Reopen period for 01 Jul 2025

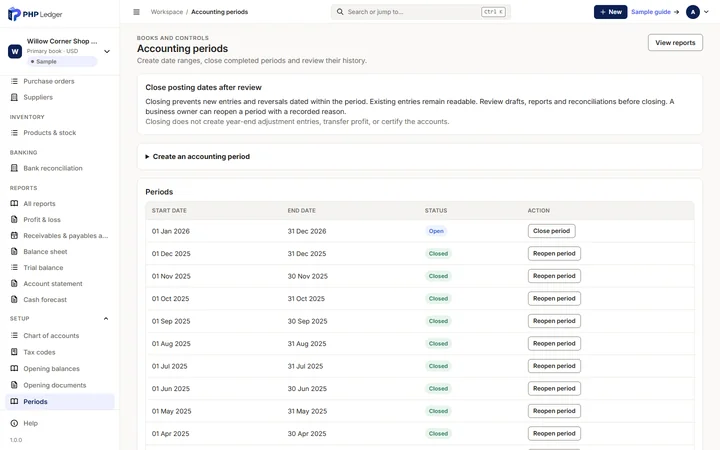pos(554,366)
